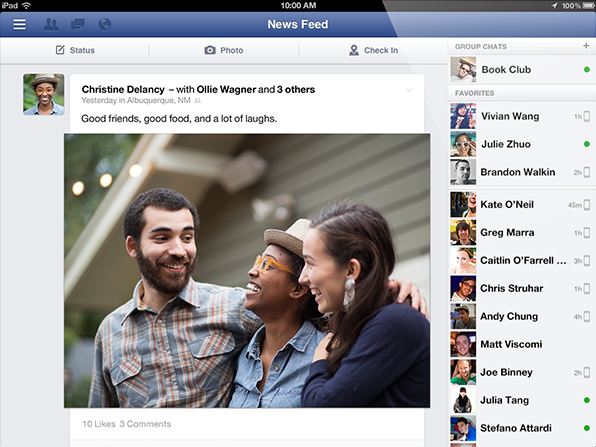Image resolution: width=596 pixels, height=447 pixels.
Task: Tap mobile phone icon next to Andy Chung
Action: pos(587,316)
